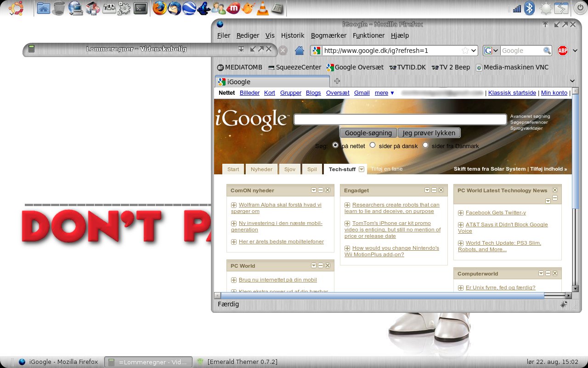Screen dimensions: 588x368
Task: Open the Home folder launcher in panel
Action: tap(43, 8)
